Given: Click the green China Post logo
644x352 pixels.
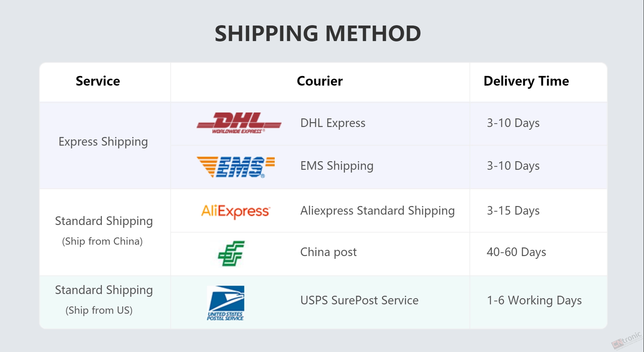Looking at the screenshot, I should 231,254.
